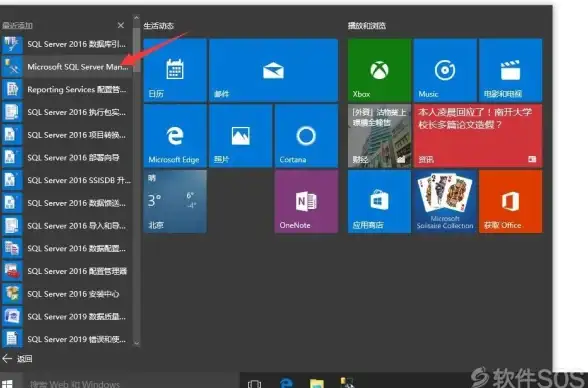Open the Music tile
This screenshot has height=388, width=588.
(445, 70)
